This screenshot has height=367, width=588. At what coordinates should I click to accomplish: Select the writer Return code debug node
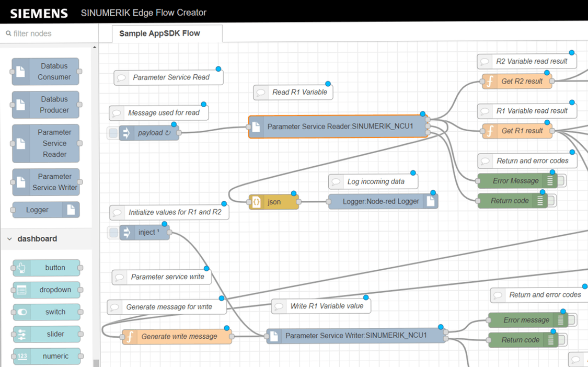523,340
